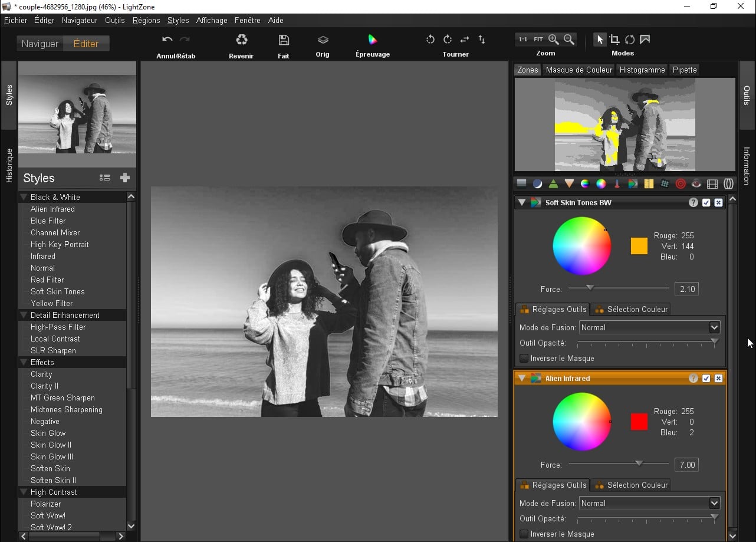Add new style with plus icon
756x542 pixels.
coord(124,178)
